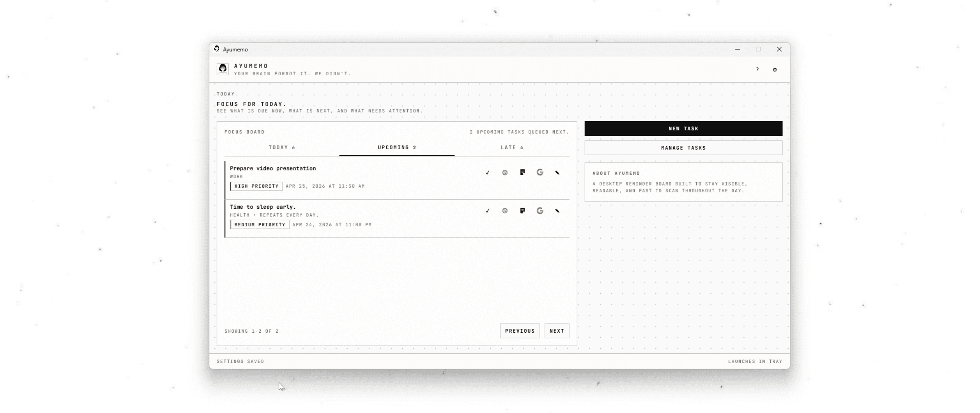Go to the Next page
This screenshot has width=980, height=413.
tap(557, 331)
